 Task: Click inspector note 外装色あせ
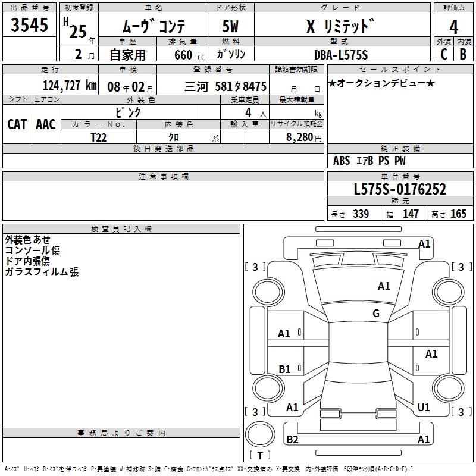(x=27, y=240)
